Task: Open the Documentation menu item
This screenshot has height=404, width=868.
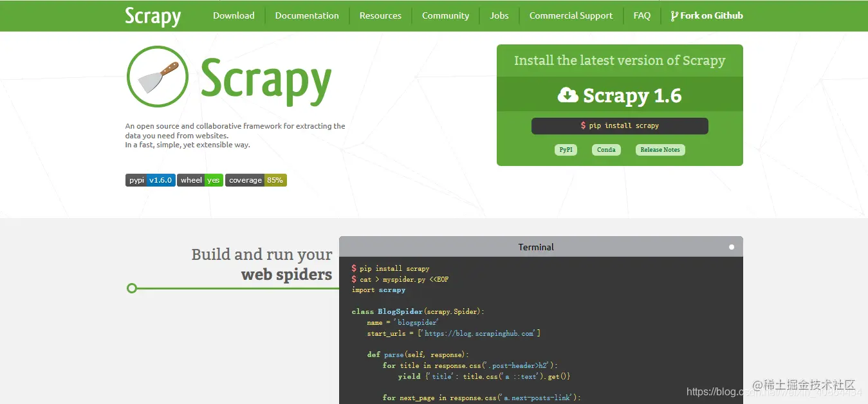Action: [x=307, y=15]
